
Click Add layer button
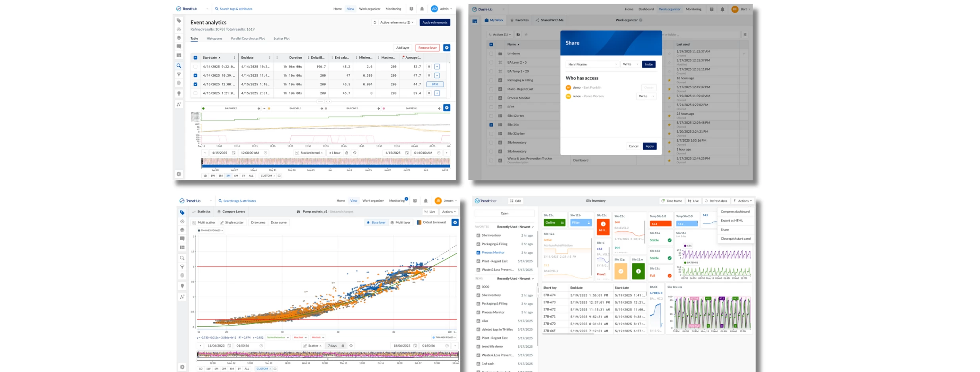tap(402, 48)
